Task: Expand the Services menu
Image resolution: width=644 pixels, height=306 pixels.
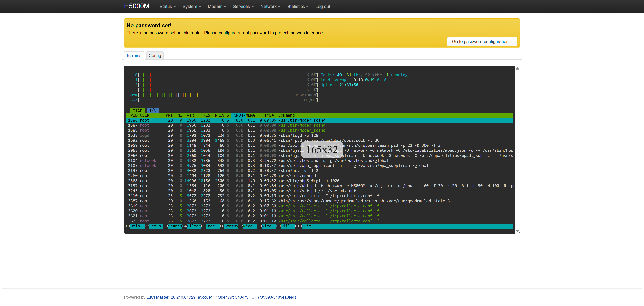Action: point(243,7)
